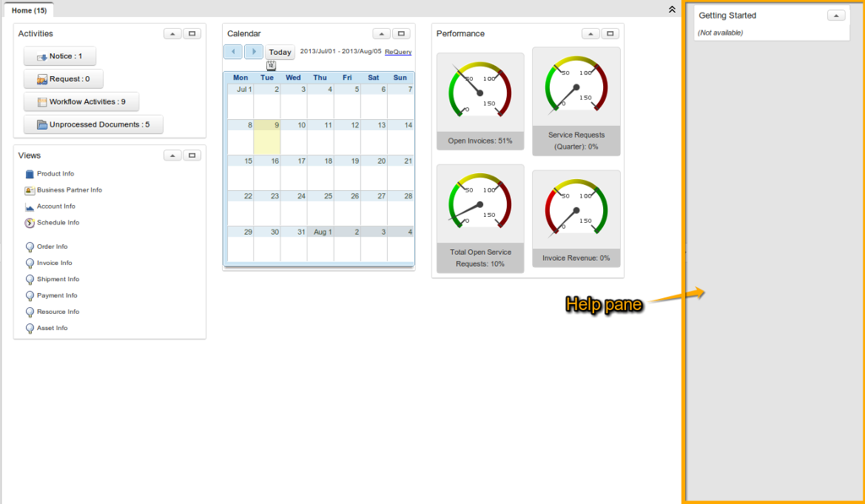Open Business Partner Info view icon
865x504 pixels.
click(30, 190)
